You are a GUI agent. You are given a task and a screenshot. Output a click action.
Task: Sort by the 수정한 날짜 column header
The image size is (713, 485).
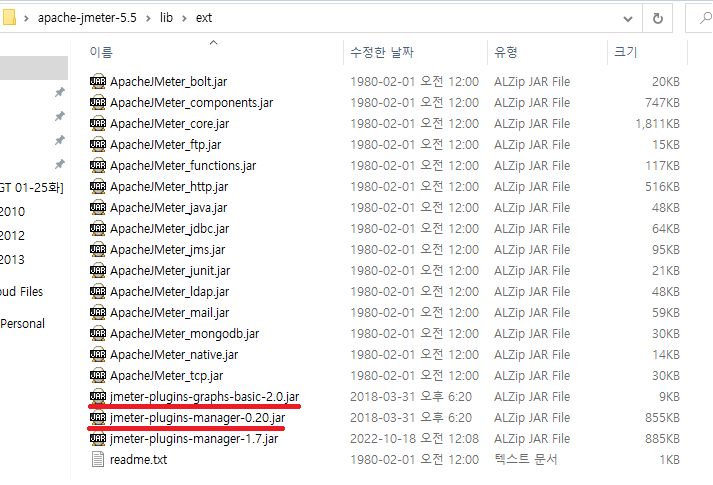(382, 52)
